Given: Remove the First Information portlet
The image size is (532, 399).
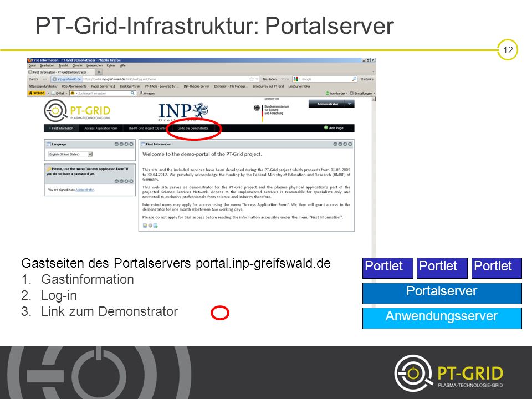Looking at the screenshot, I should tap(350, 144).
